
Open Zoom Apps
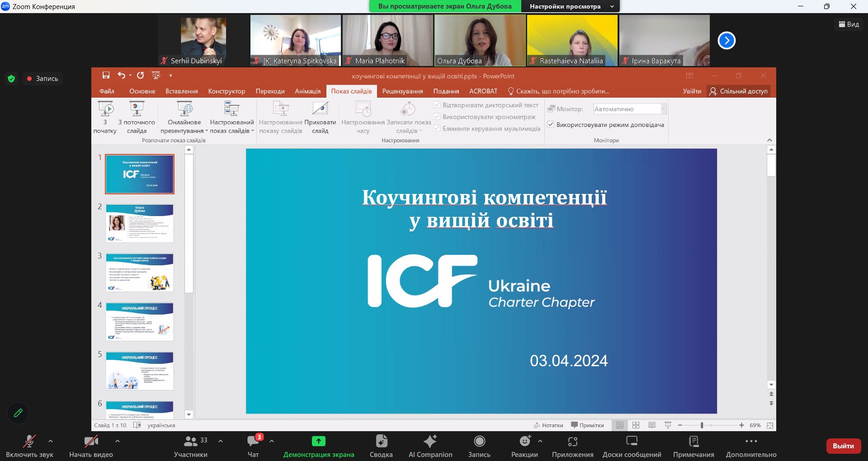[x=573, y=446]
